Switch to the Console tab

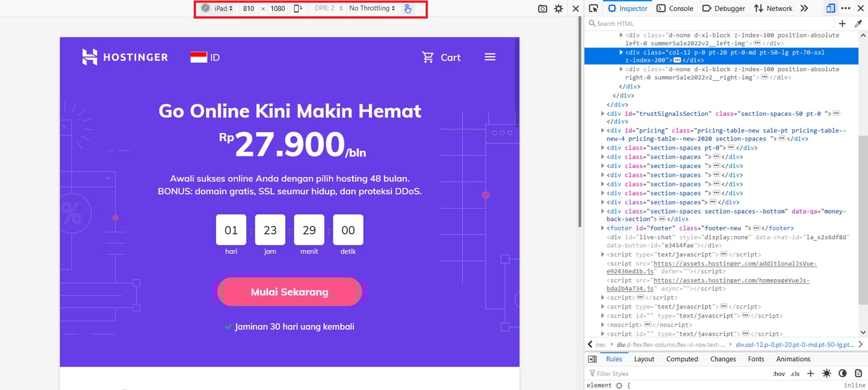pyautogui.click(x=675, y=8)
